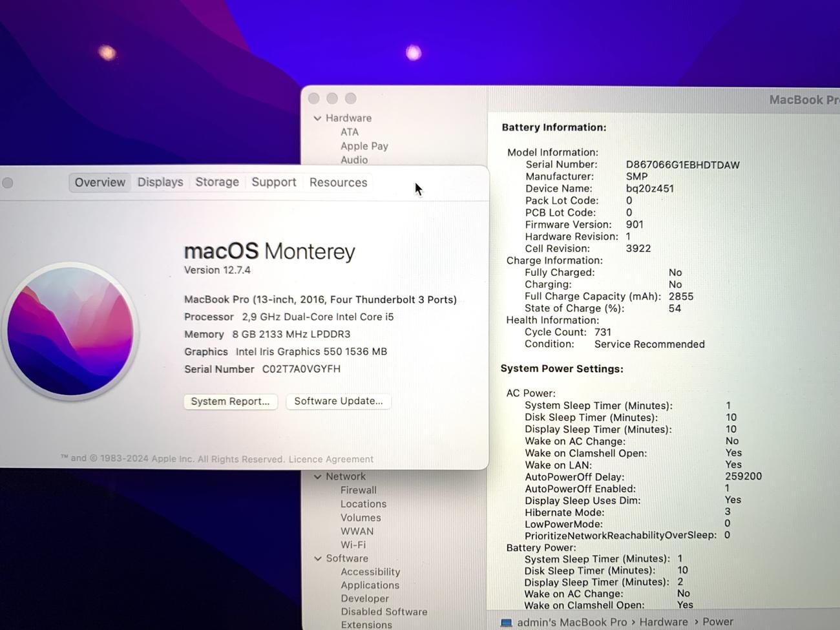
Task: Collapse the Software category chevron
Action: pos(317,559)
